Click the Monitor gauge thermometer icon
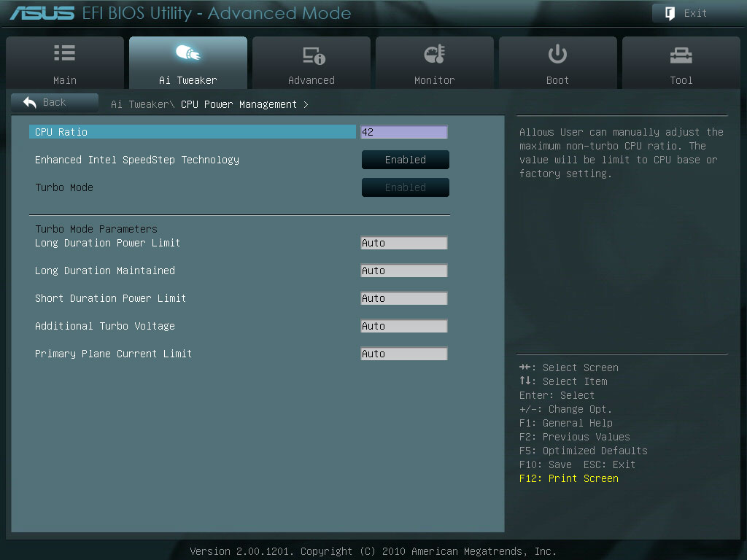This screenshot has width=747, height=560. coord(435,54)
